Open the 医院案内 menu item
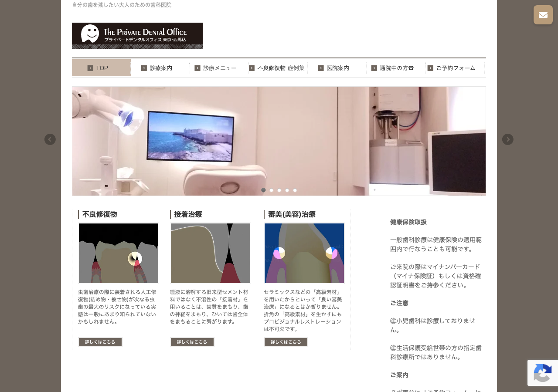The width and height of the screenshot is (558, 392). pyautogui.click(x=337, y=68)
